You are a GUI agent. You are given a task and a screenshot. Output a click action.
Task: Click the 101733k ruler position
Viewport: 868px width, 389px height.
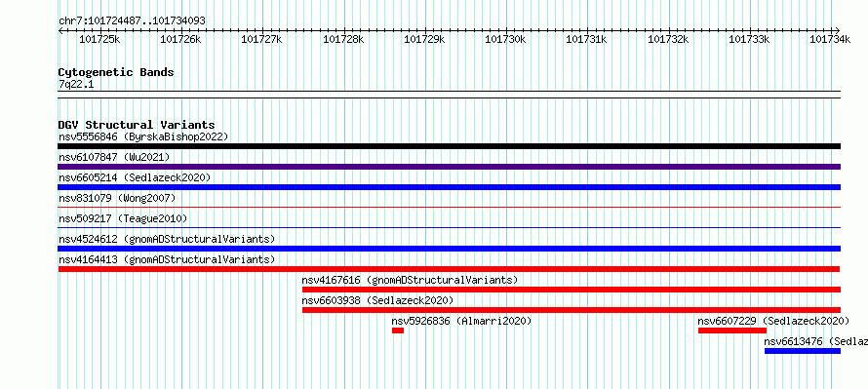click(750, 39)
